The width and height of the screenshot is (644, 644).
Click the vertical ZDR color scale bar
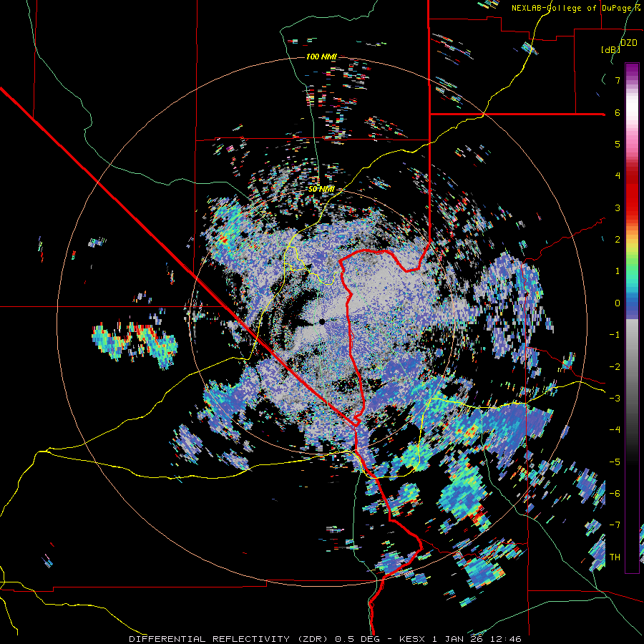(632, 318)
